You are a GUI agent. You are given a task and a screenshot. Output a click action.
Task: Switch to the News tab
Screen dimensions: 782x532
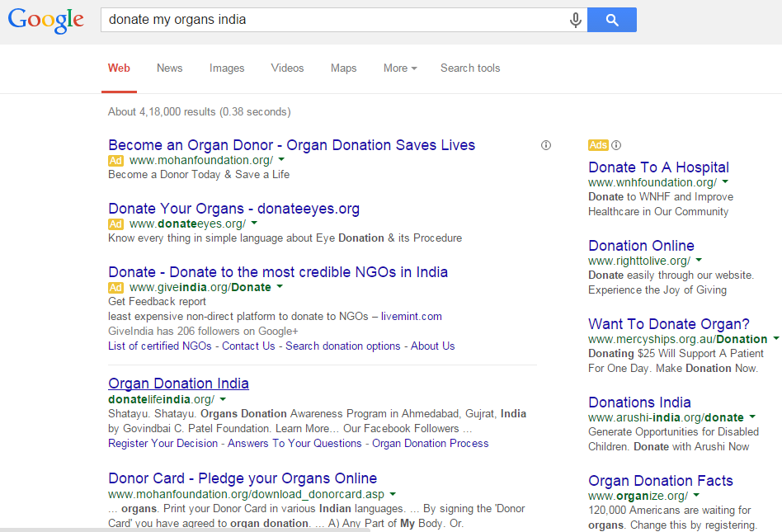coord(170,68)
